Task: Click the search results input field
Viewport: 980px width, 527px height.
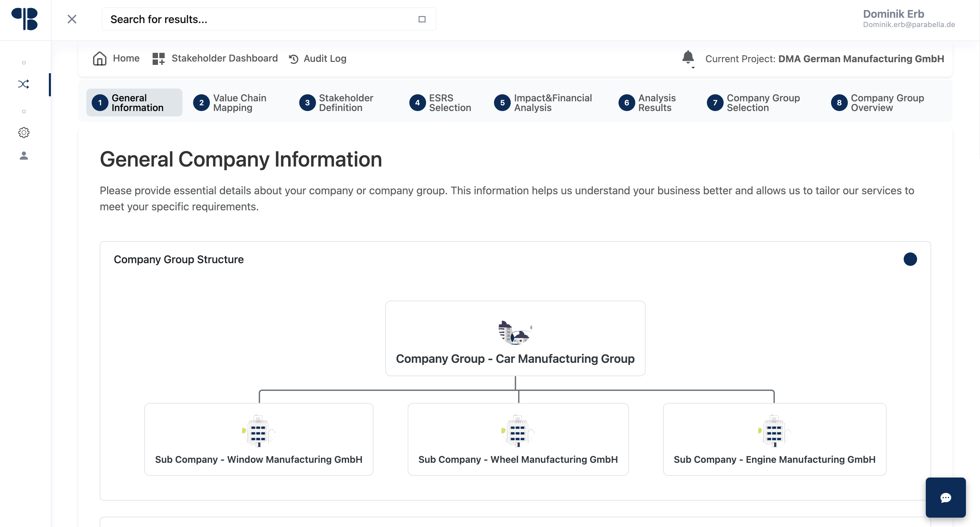Action: (268, 19)
